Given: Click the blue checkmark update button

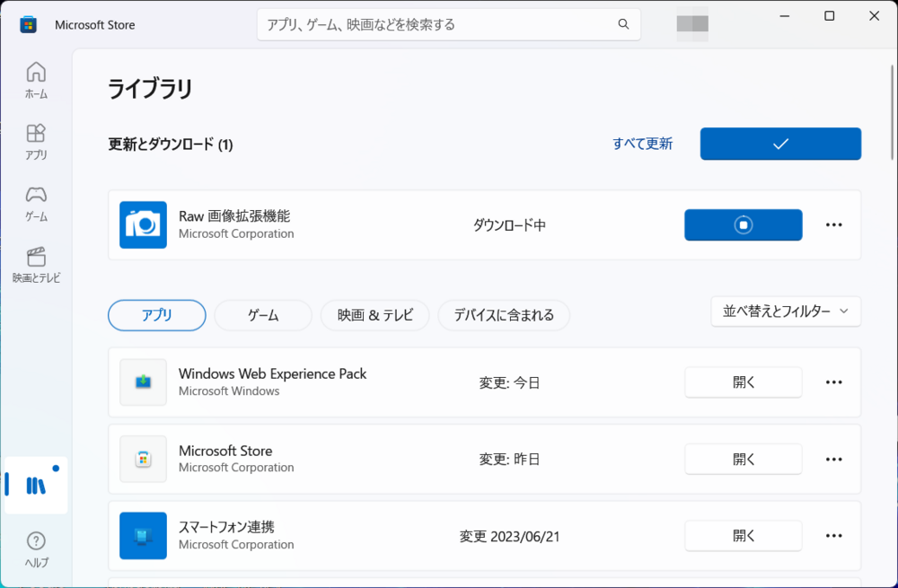Looking at the screenshot, I should (x=780, y=144).
